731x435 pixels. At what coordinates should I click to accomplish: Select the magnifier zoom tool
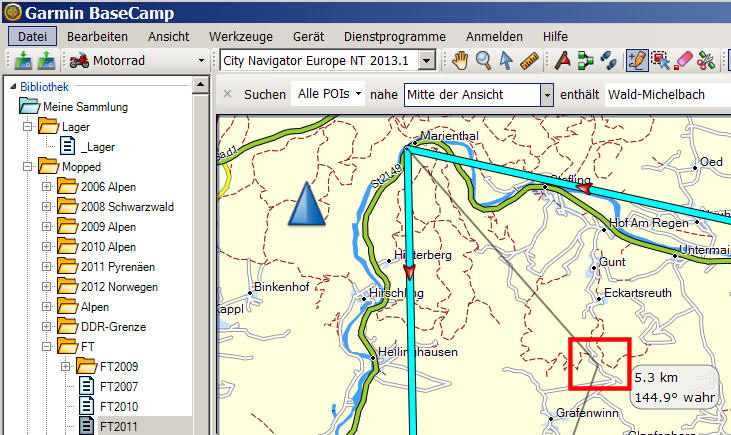(484, 61)
